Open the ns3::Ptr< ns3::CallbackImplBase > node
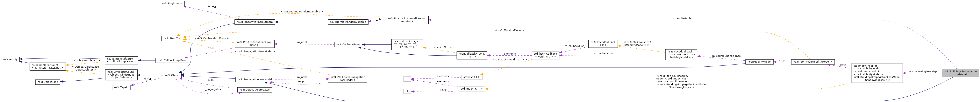The height and width of the screenshot is (102, 980). 254,43
